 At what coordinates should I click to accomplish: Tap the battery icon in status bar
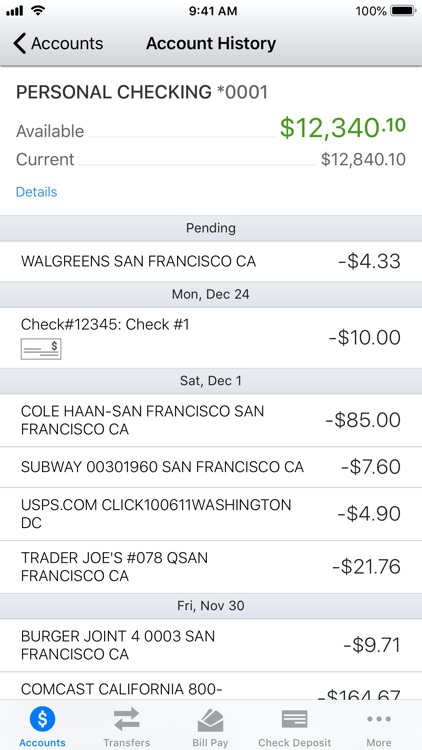point(403,11)
